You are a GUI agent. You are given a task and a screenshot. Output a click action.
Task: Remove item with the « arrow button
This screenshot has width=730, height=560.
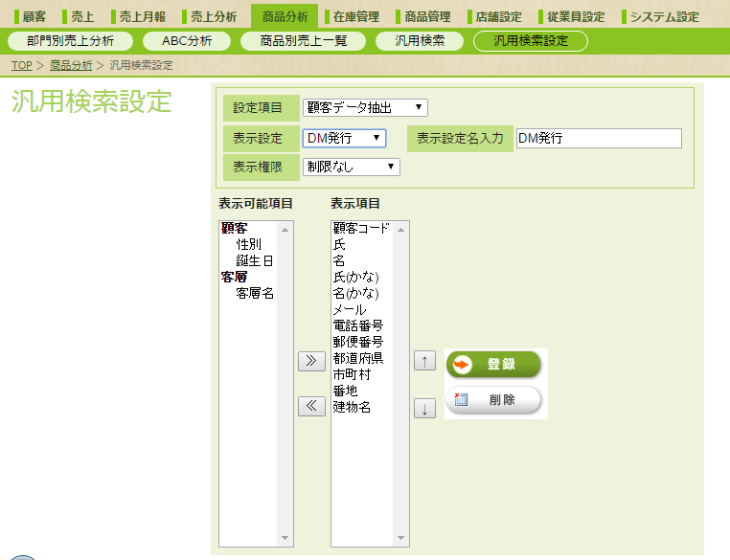pyautogui.click(x=311, y=406)
